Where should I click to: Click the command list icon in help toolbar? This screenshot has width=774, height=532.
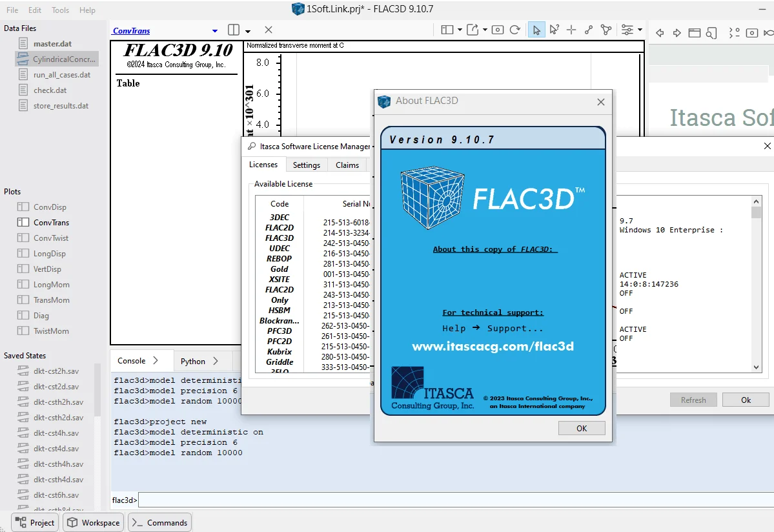[x=735, y=33]
